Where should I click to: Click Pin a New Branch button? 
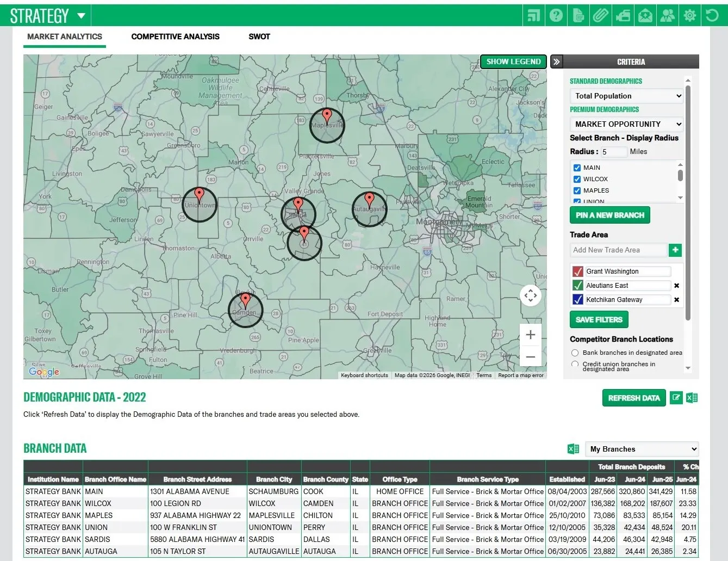click(x=610, y=215)
